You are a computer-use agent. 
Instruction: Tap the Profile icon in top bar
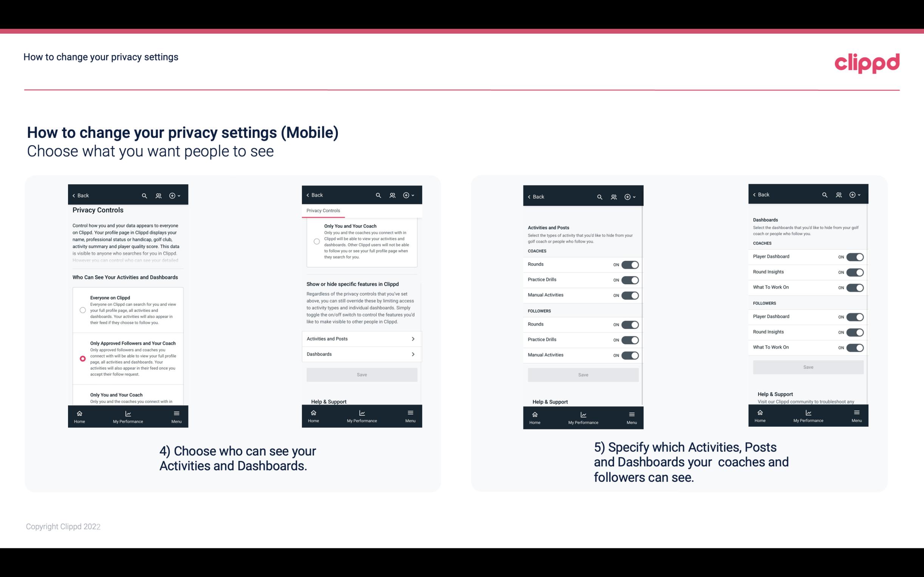tap(158, 196)
